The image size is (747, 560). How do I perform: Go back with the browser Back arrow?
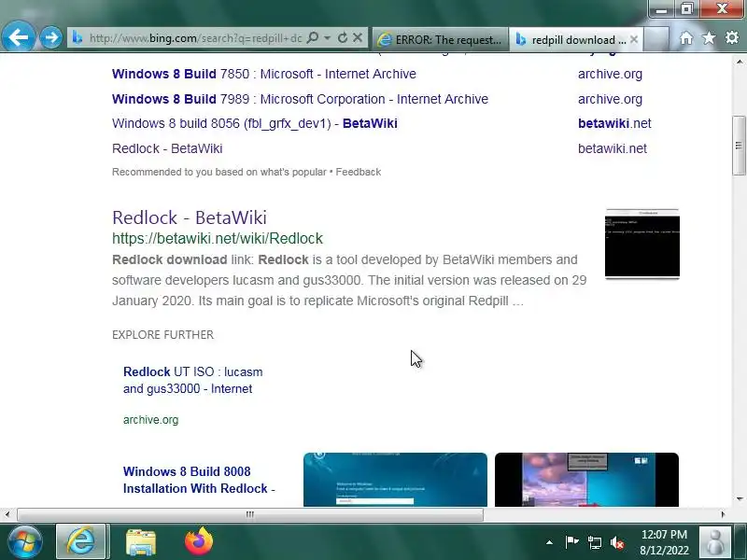pos(18,37)
